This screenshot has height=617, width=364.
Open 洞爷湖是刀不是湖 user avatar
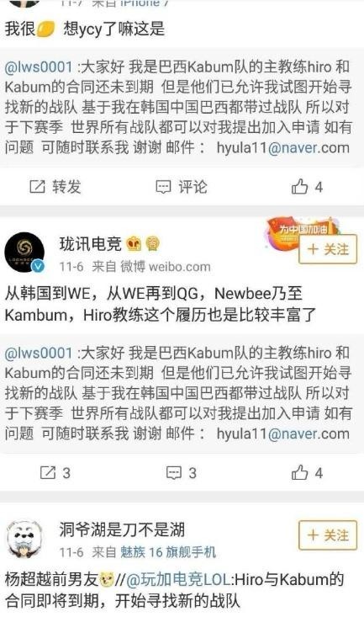[x=24, y=539]
